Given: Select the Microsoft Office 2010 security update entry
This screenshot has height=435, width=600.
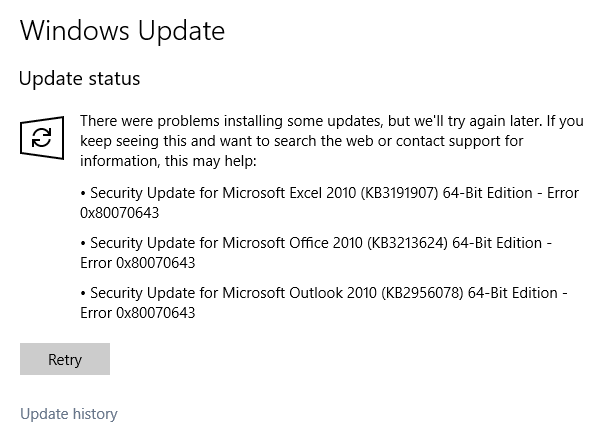Looking at the screenshot, I should click(x=316, y=253).
